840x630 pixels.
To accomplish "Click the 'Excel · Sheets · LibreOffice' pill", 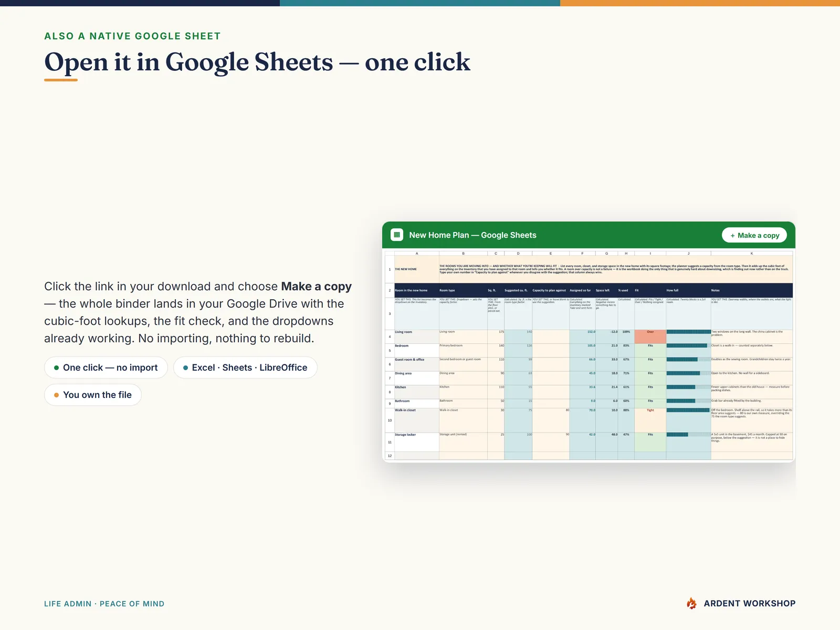I will point(245,367).
